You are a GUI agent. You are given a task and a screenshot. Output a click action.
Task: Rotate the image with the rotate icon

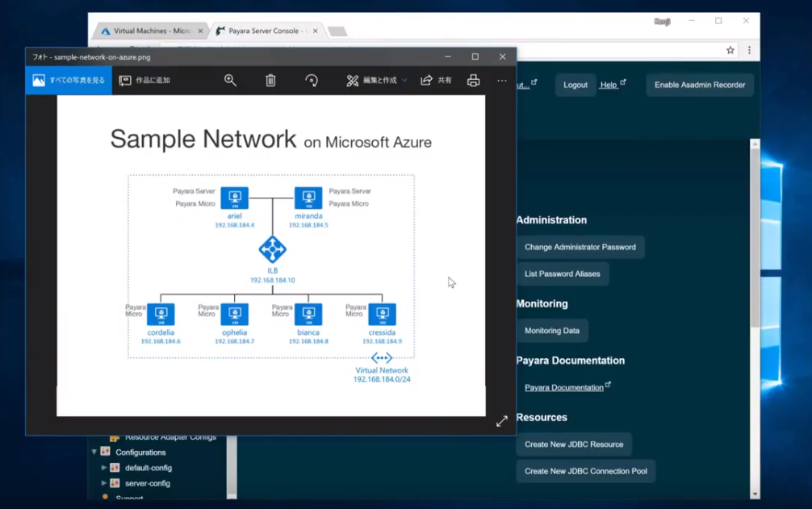click(x=312, y=81)
